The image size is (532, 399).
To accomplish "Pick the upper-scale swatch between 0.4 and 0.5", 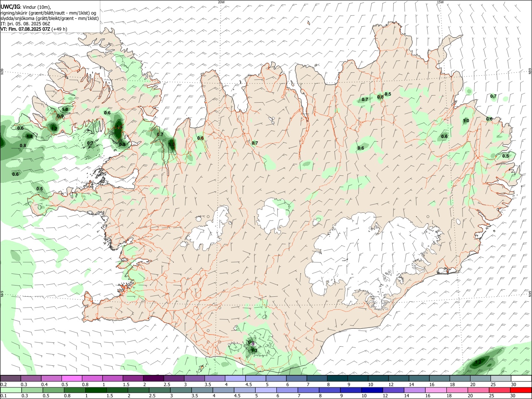I will click(51, 378).
